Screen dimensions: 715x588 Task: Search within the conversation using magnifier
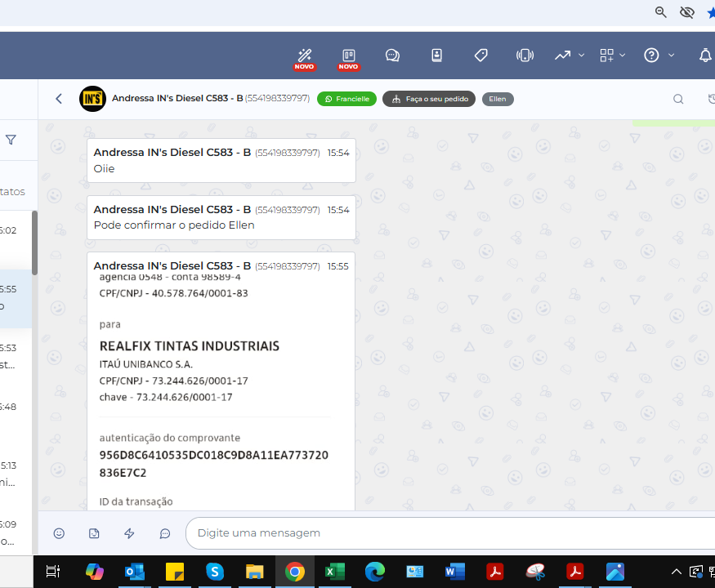click(678, 99)
